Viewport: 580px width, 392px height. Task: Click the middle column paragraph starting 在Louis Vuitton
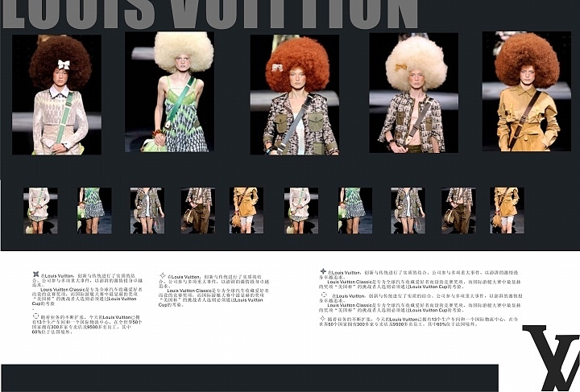213,281
